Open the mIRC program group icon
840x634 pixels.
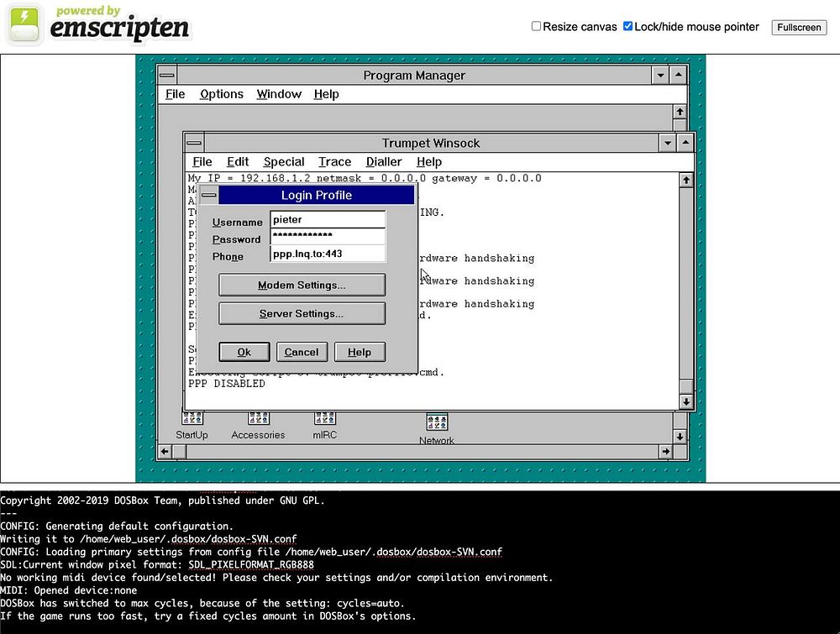click(324, 418)
